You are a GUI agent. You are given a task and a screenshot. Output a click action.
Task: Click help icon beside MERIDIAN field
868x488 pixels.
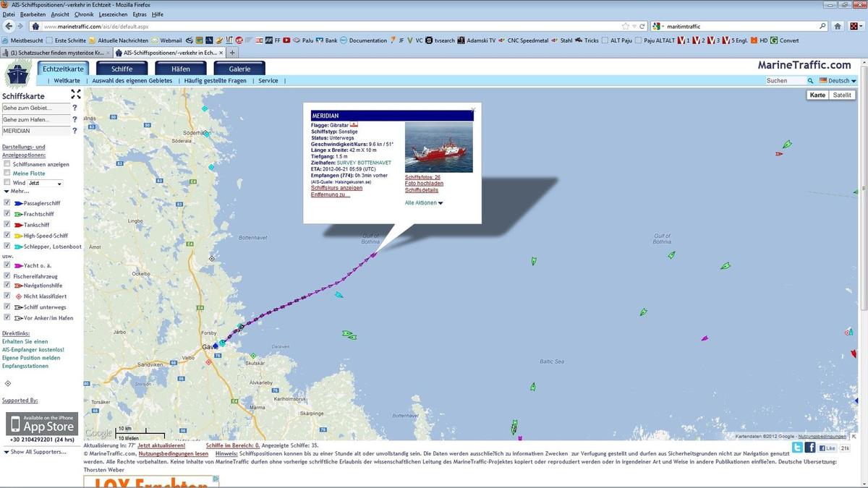pyautogui.click(x=75, y=131)
